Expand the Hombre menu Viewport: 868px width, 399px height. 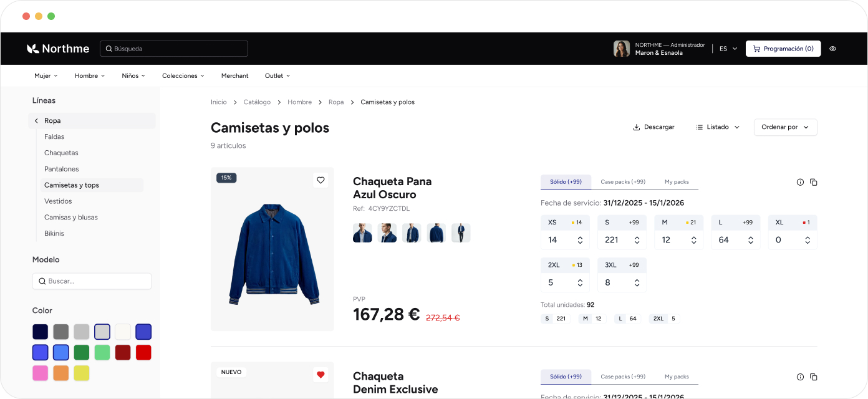90,76
